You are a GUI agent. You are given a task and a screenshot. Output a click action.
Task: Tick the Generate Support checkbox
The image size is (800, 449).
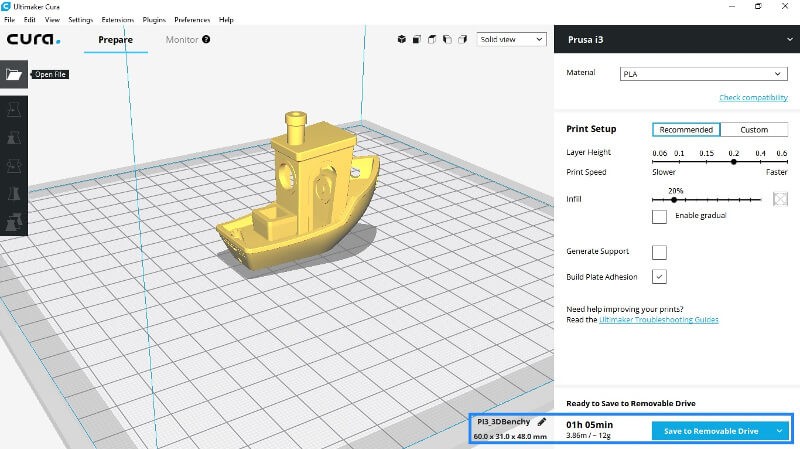[659, 251]
